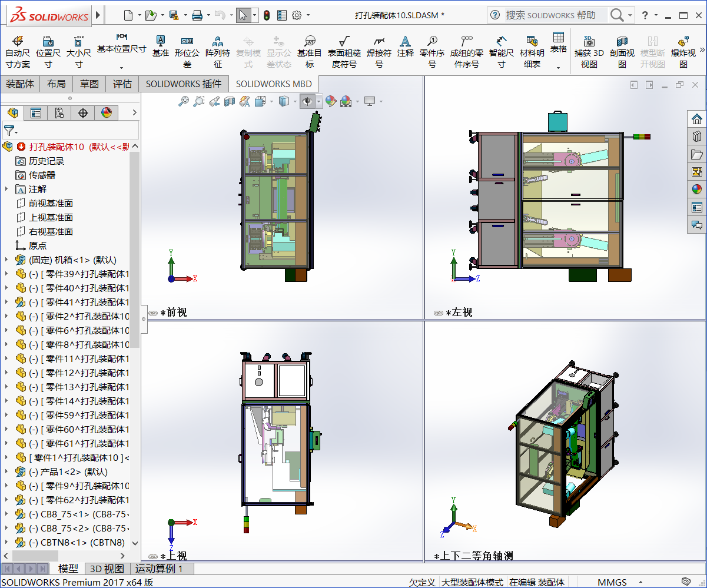Click the feature tree horizontal scrollbar
This screenshot has height=588, width=707.
point(36,556)
